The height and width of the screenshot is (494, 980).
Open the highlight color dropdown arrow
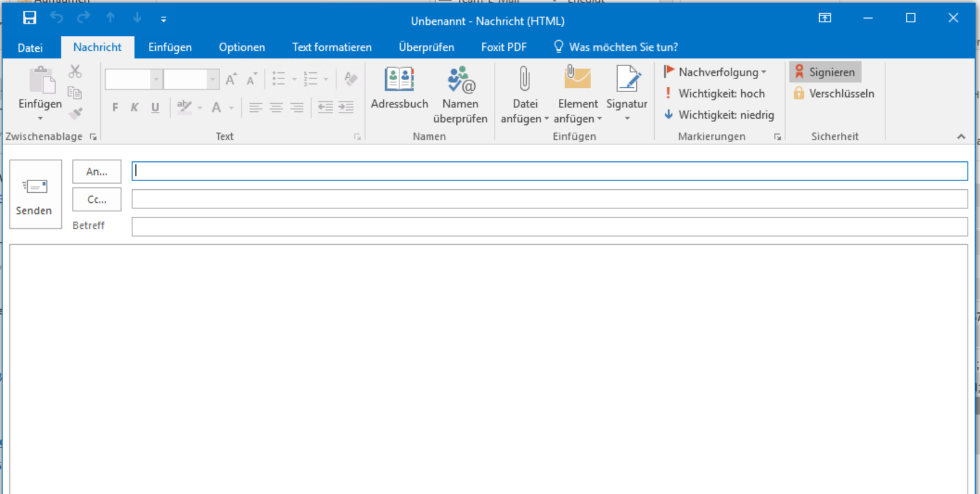tap(200, 108)
